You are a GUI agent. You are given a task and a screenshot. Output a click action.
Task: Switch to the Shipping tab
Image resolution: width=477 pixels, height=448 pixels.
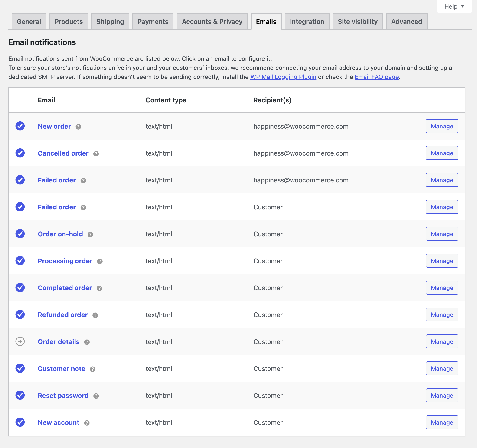(110, 21)
